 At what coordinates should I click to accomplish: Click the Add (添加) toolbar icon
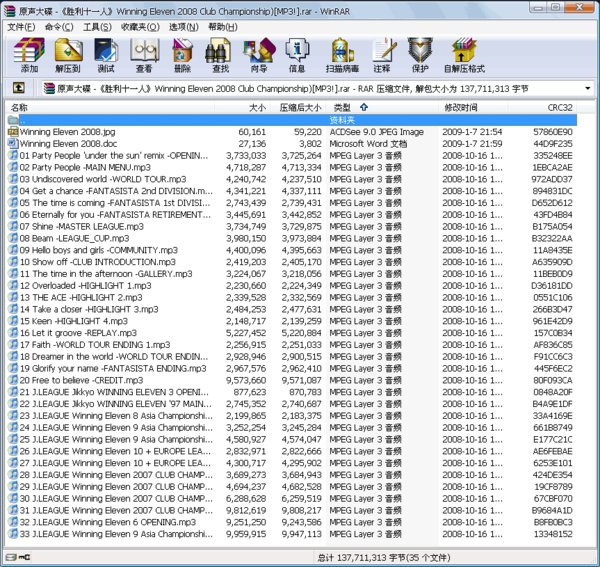pyautogui.click(x=29, y=55)
